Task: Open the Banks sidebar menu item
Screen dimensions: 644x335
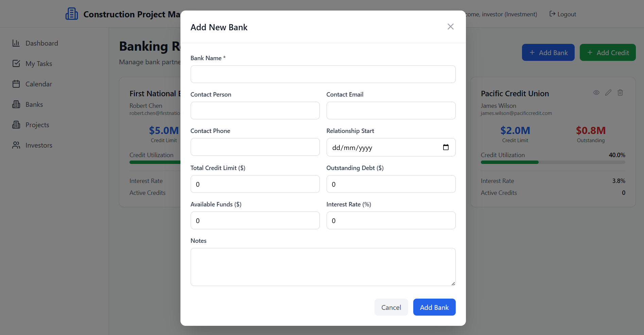Action: (x=34, y=104)
